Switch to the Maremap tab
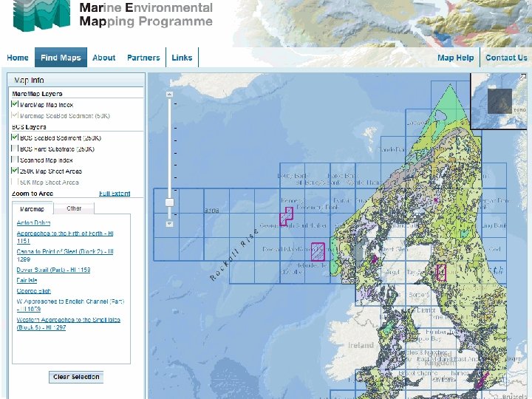532x399 pixels. pyautogui.click(x=33, y=208)
